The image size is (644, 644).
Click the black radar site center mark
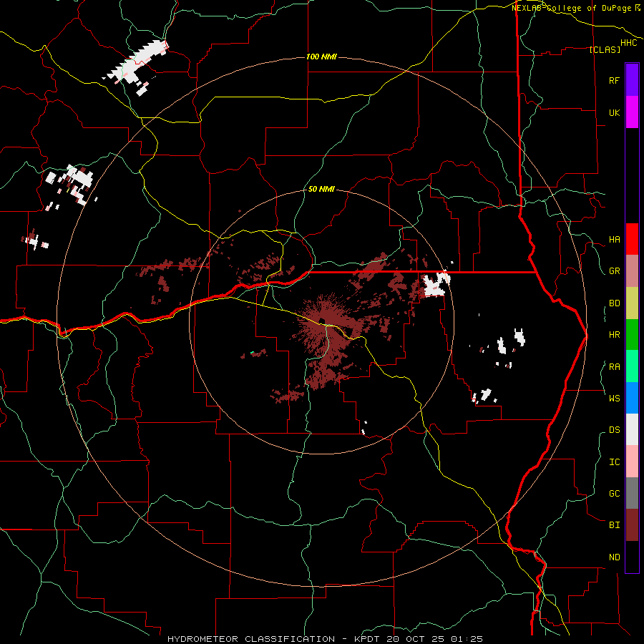coord(323,320)
